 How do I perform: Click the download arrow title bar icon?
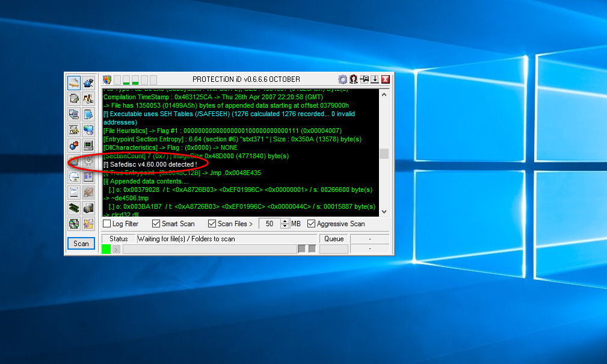coord(375,79)
